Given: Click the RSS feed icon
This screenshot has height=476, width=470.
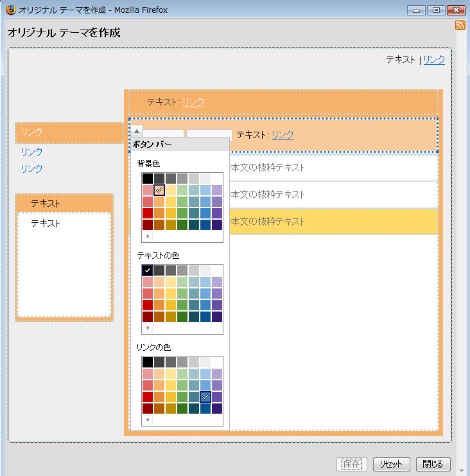Looking at the screenshot, I should coord(460,25).
